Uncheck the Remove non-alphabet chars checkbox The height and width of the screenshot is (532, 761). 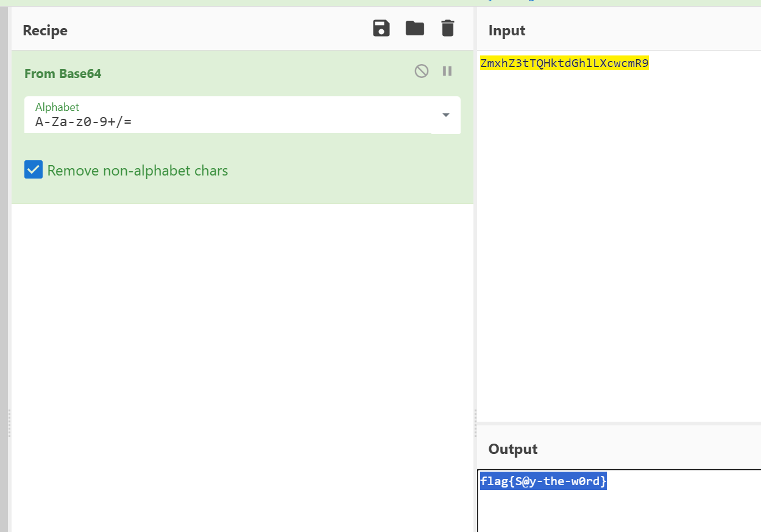point(34,170)
